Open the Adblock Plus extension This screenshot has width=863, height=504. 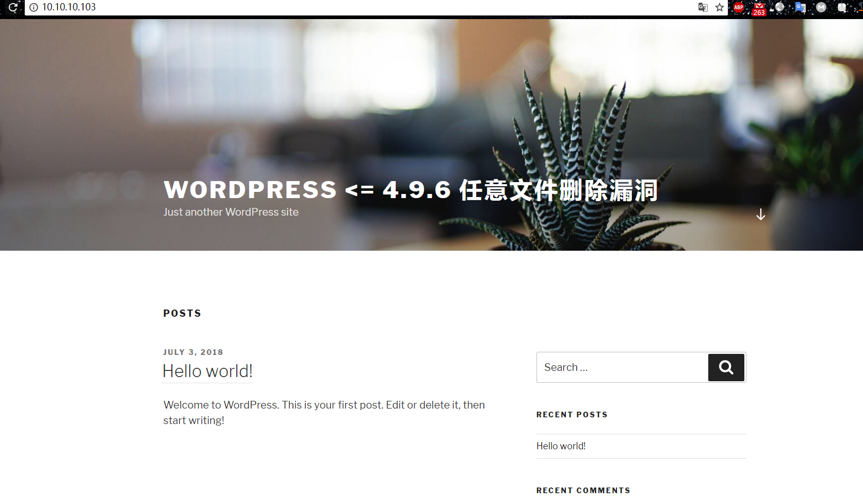point(739,7)
